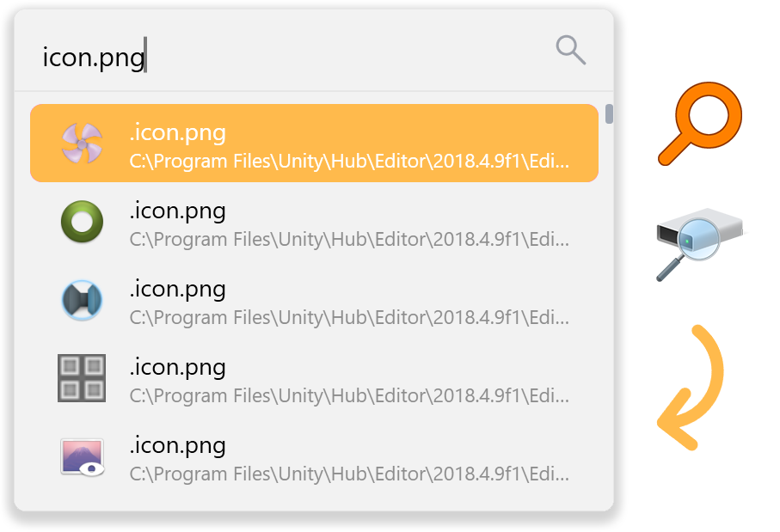
Task: Select the fourth .icon.png result title
Action: click(178, 368)
